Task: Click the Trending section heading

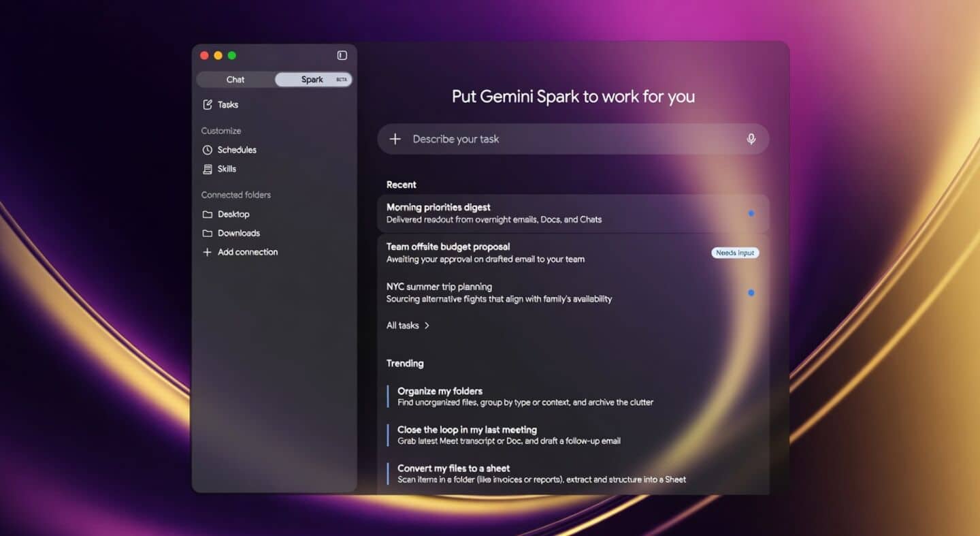Action: pos(405,364)
